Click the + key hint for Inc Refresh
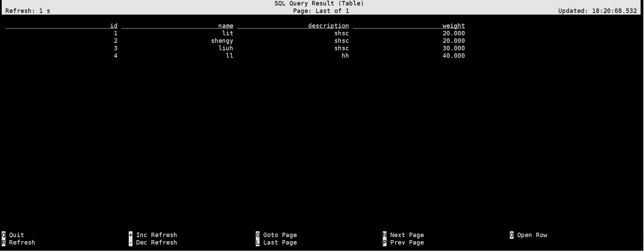 [x=130, y=235]
